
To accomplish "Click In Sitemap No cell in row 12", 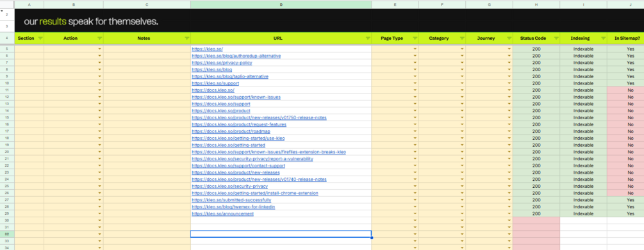I will [625, 97].
